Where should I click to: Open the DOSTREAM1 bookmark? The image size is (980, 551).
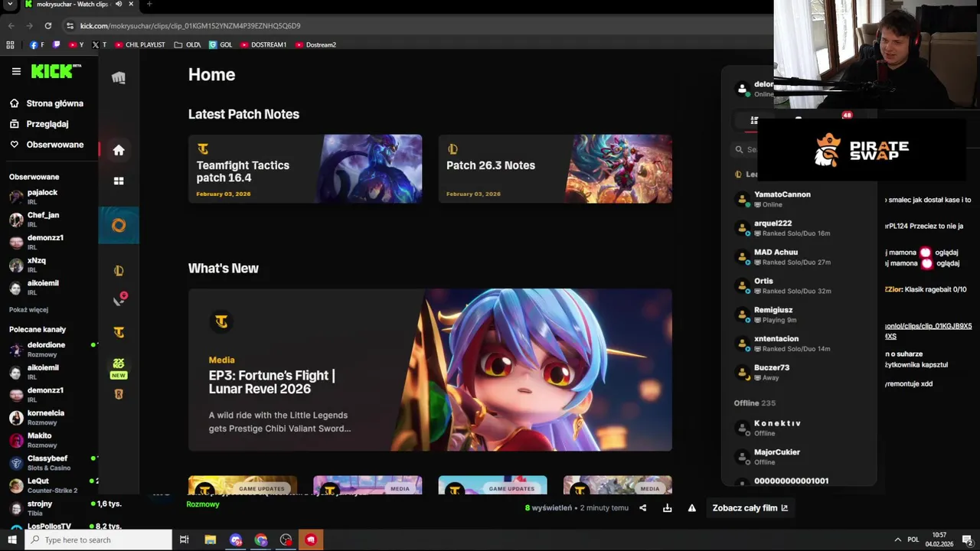click(x=263, y=44)
